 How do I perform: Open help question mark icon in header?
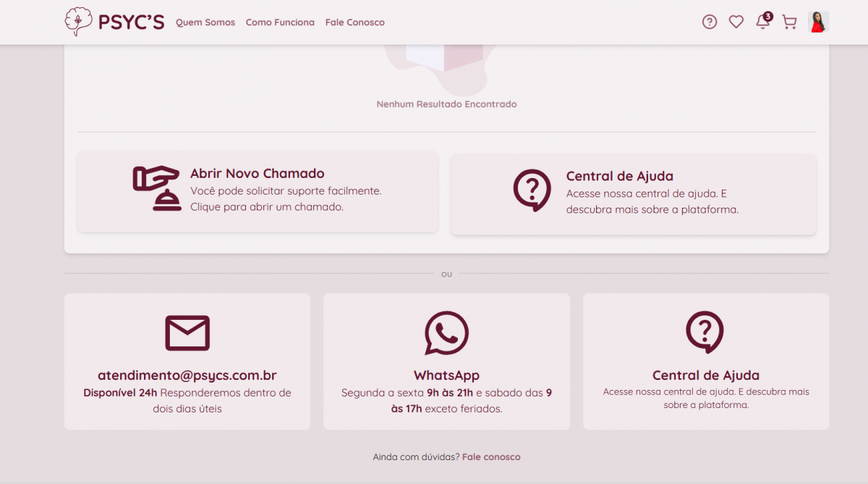(710, 22)
